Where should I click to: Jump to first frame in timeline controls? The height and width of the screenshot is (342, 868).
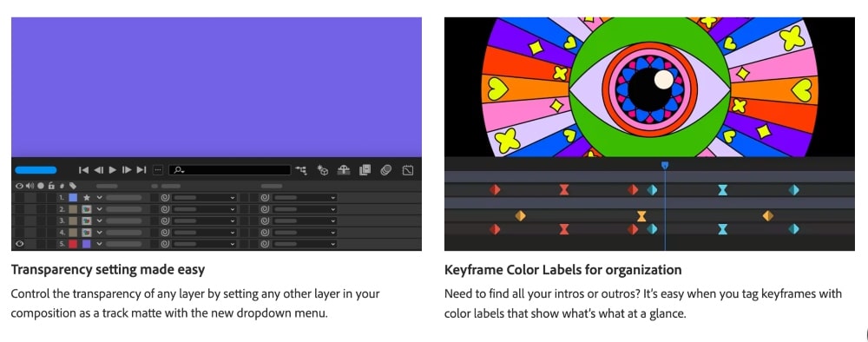83,170
